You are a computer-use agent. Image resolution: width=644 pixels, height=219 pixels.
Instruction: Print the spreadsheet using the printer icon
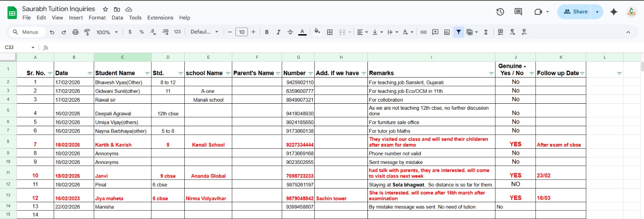[x=75, y=32]
